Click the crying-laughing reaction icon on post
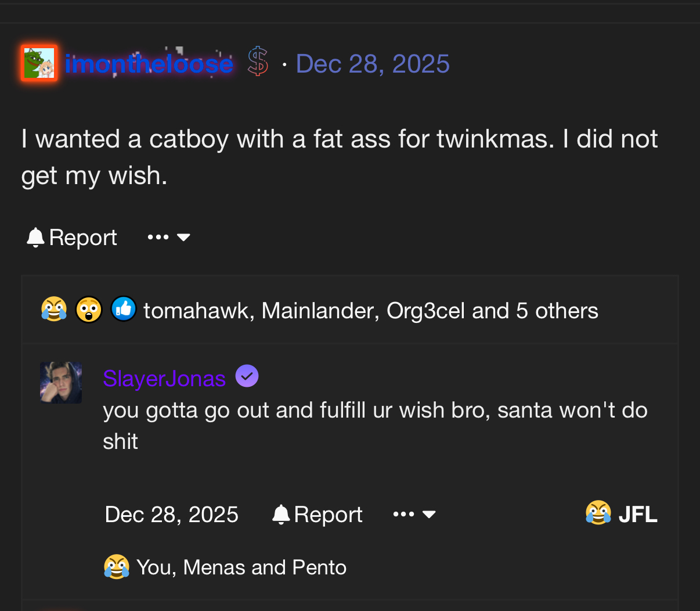The height and width of the screenshot is (611, 700). pos(54,310)
